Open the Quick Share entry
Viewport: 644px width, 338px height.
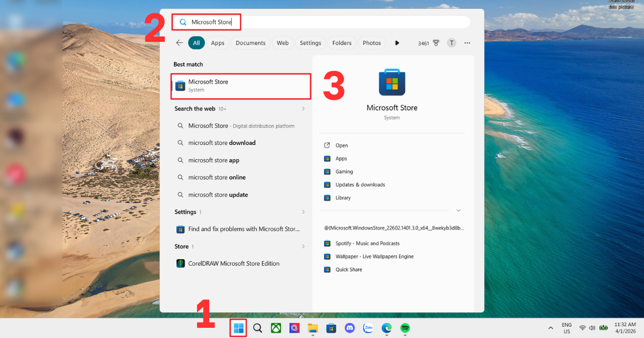(349, 269)
